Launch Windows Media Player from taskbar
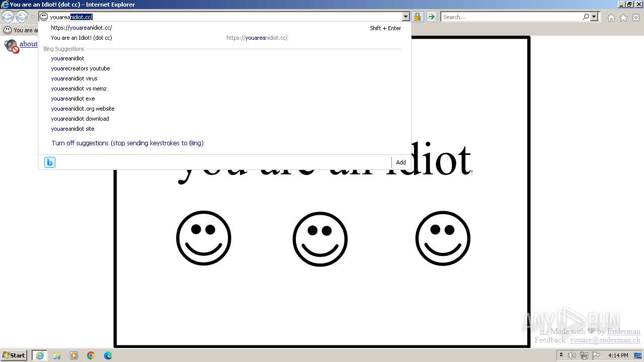644x362 pixels. 74,355
